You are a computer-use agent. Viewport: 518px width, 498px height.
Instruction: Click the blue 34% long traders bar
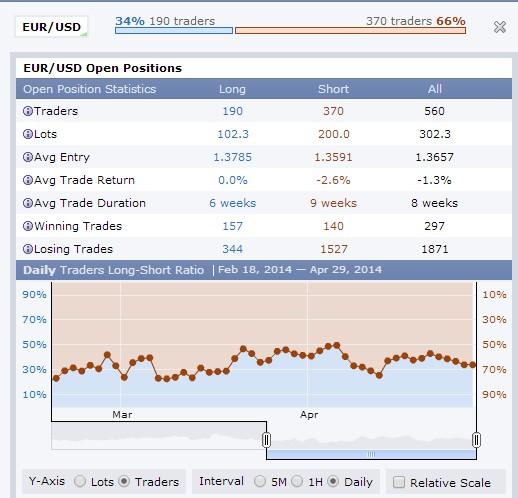click(x=174, y=31)
